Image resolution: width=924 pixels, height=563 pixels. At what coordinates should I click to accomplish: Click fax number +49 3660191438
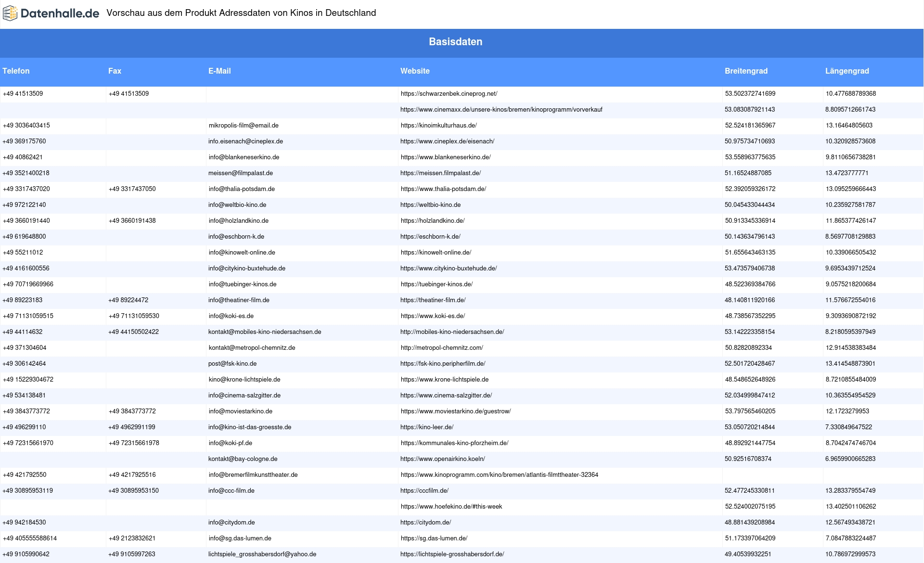[132, 221]
